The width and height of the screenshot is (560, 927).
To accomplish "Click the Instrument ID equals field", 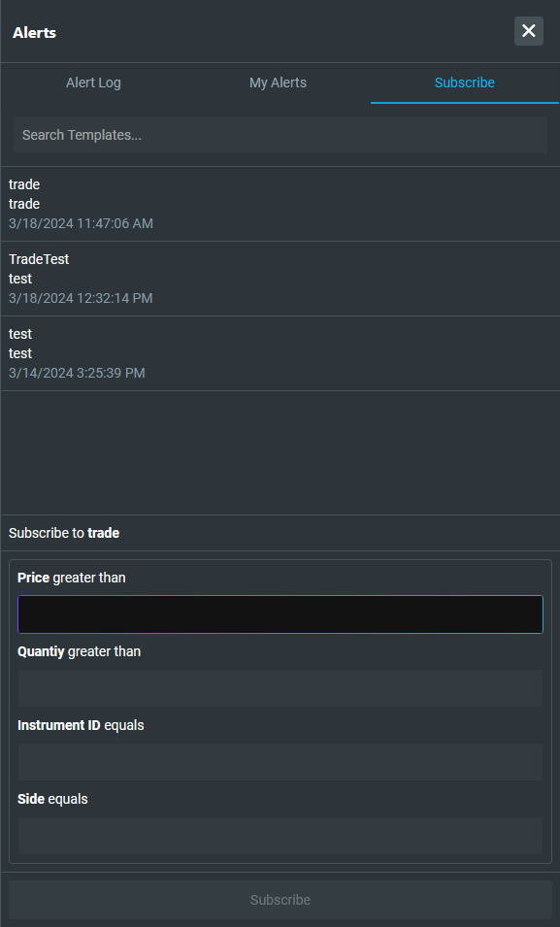I will point(280,762).
